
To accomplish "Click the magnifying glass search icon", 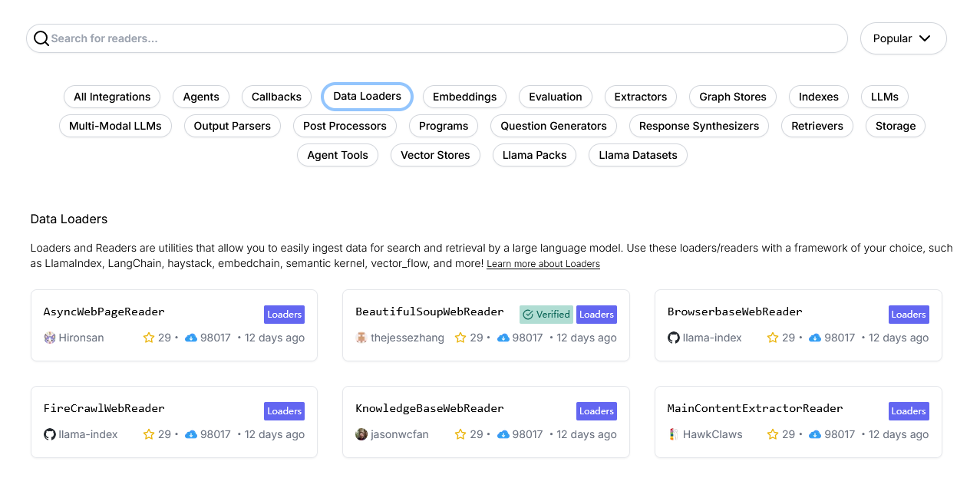I will click(x=41, y=38).
